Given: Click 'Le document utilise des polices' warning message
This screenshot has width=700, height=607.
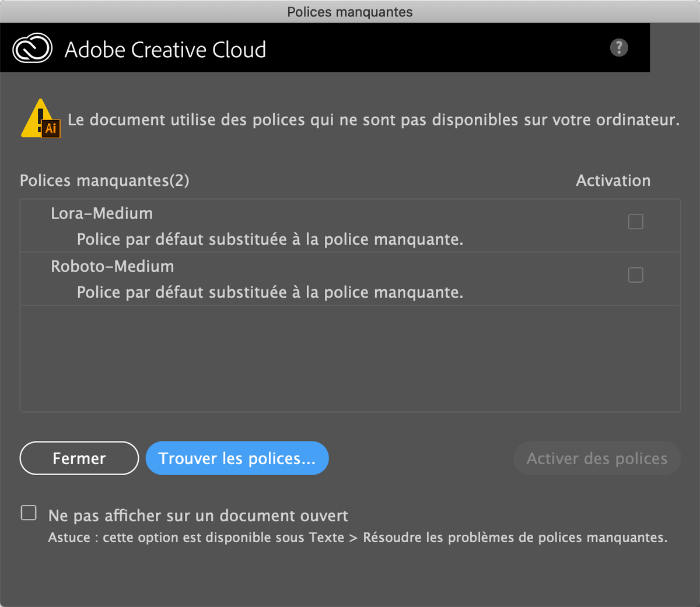Looking at the screenshot, I should click(x=373, y=120).
